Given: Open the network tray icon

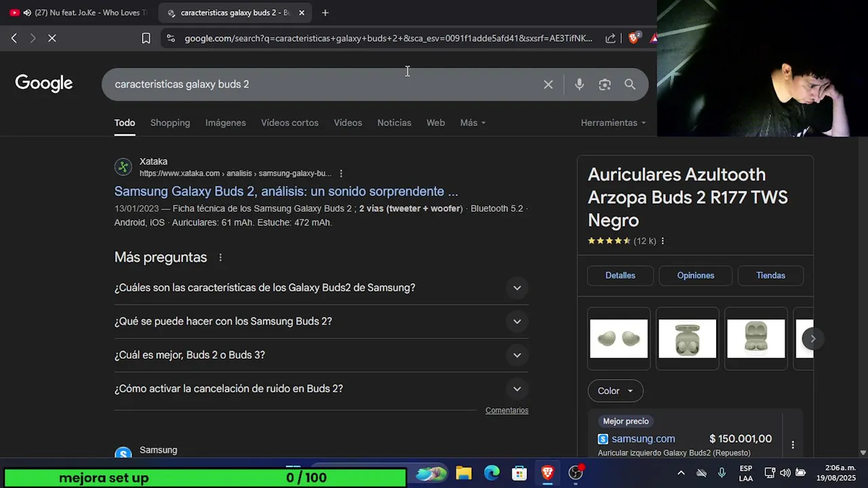Looking at the screenshot, I should [770, 473].
